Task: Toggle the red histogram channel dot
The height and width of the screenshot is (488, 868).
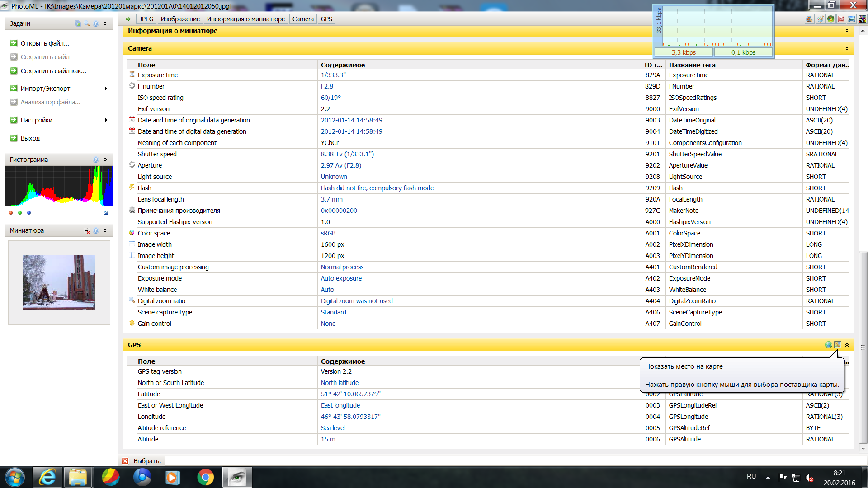Action: click(x=11, y=213)
